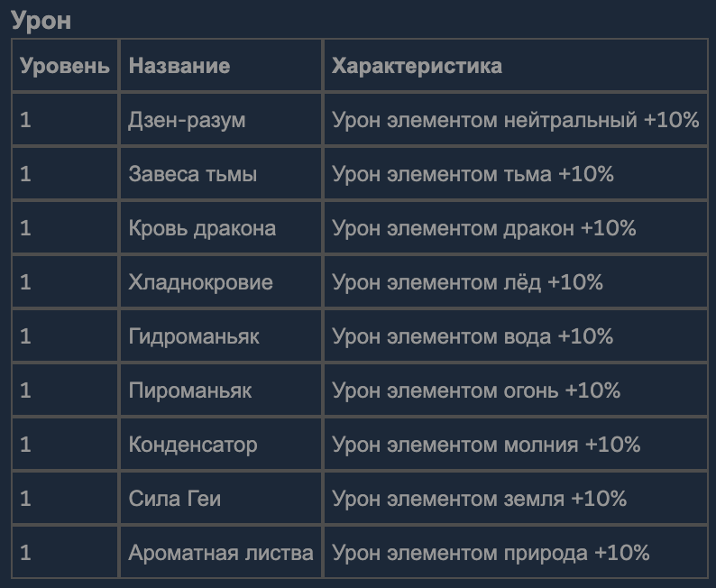The image size is (716, 588).
Task: Click the Хладнокровие name cell
Action: [x=221, y=281]
